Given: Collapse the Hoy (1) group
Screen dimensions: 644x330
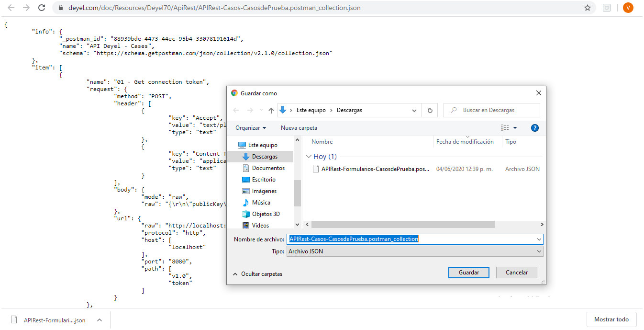Looking at the screenshot, I should pos(308,157).
